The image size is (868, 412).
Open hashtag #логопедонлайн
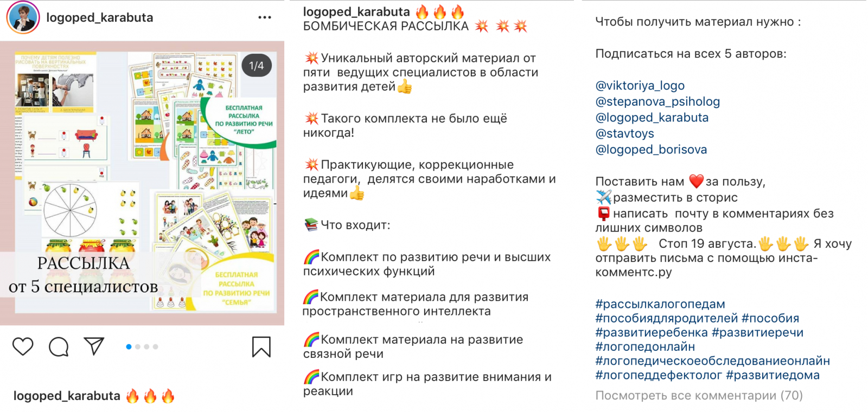(x=645, y=346)
